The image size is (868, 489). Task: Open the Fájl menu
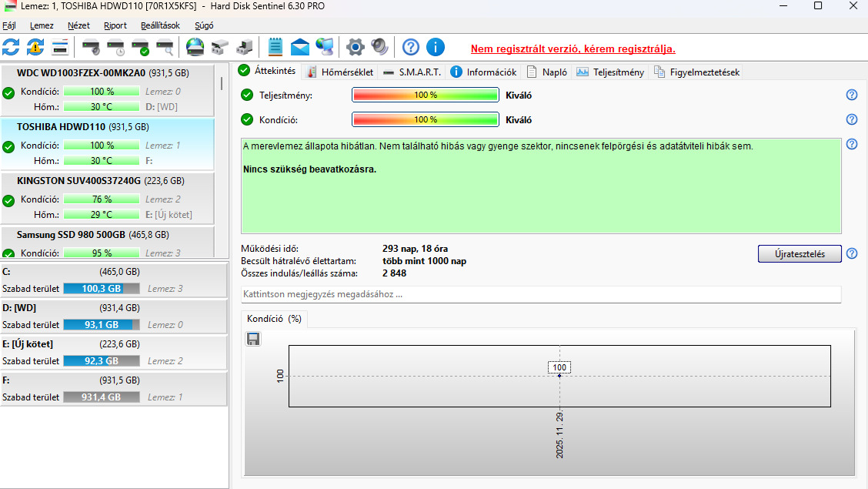coord(9,25)
